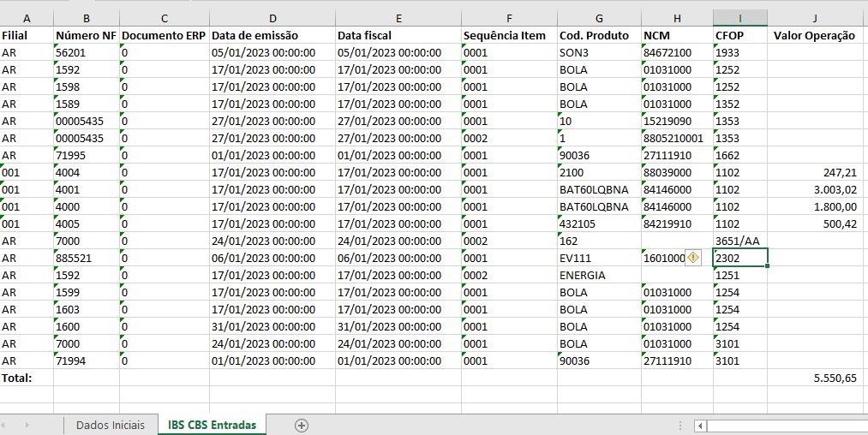The width and height of the screenshot is (868, 435).
Task: Select column I header
Action: tap(739, 18)
